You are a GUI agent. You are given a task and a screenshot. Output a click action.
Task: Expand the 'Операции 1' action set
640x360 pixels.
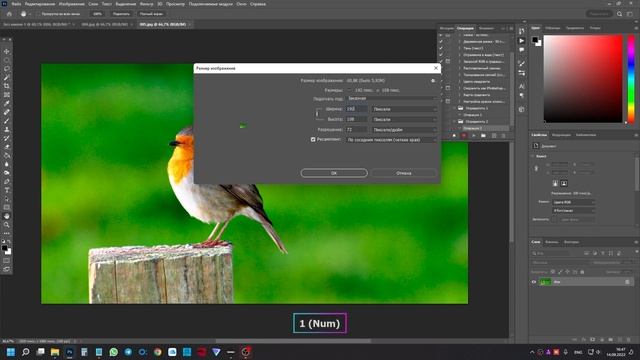(455, 108)
